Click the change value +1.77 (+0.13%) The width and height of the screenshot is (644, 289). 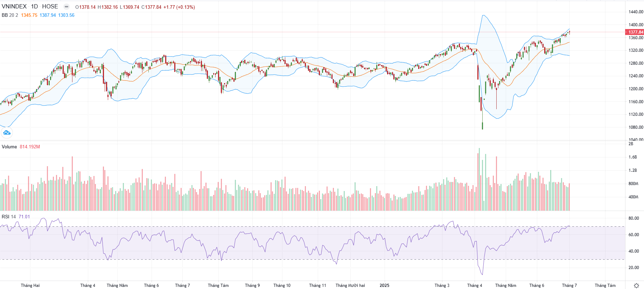pos(179,7)
